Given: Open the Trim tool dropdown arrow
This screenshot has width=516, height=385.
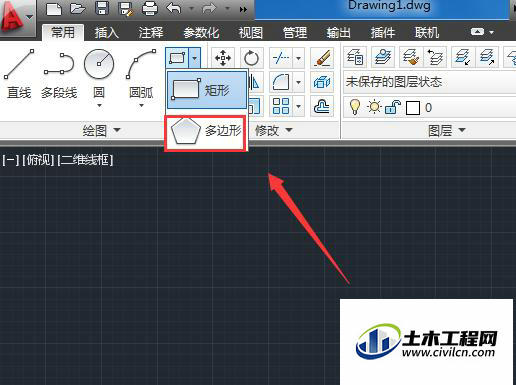Looking at the screenshot, I should 299,58.
